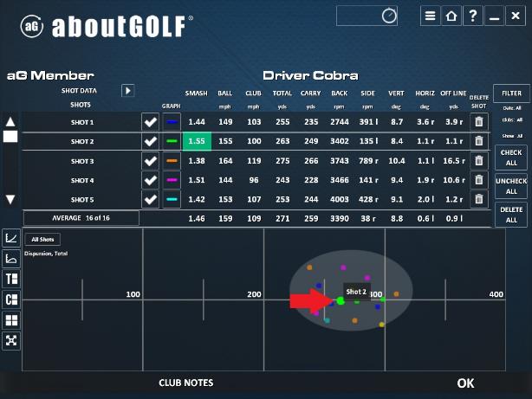Open the C table view icon

pos(11,299)
